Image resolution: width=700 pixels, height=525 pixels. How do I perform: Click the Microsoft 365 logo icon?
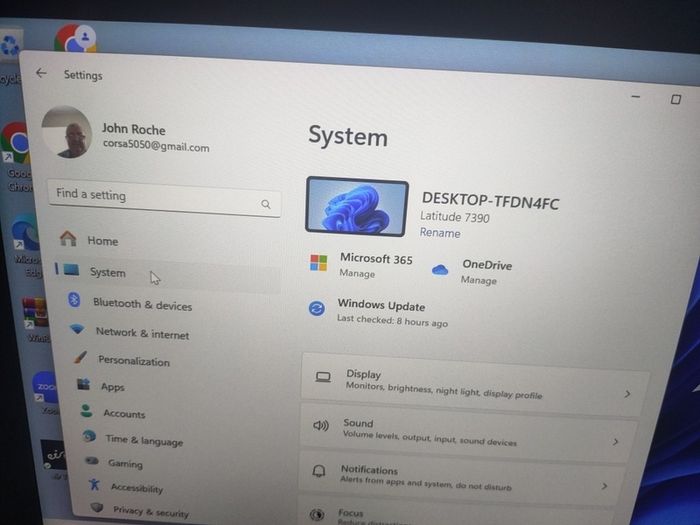(319, 262)
